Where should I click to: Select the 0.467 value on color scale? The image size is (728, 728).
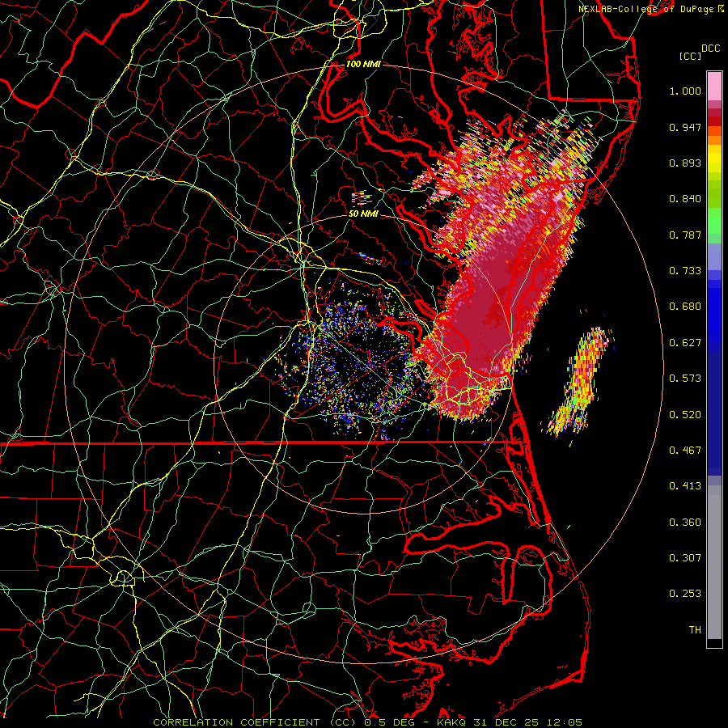coord(685,450)
